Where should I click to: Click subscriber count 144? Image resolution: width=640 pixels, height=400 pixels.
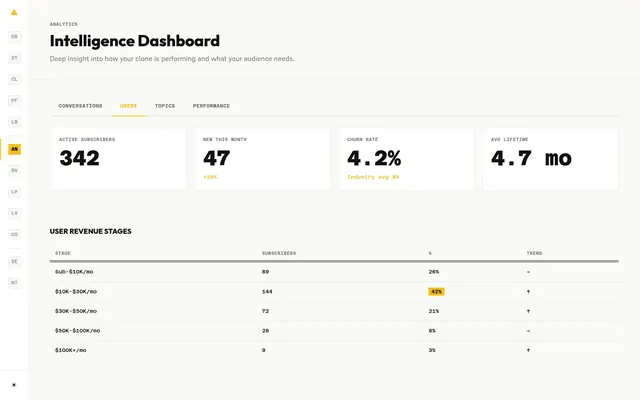tap(267, 291)
